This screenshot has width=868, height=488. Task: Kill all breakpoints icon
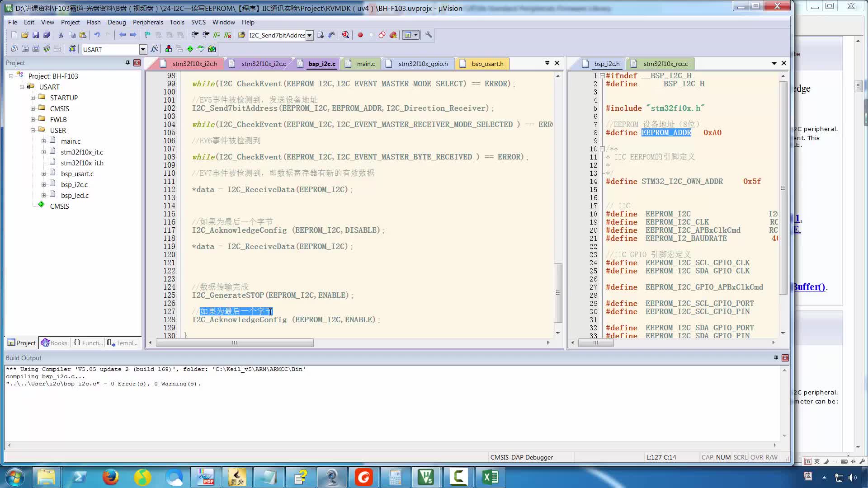click(393, 35)
